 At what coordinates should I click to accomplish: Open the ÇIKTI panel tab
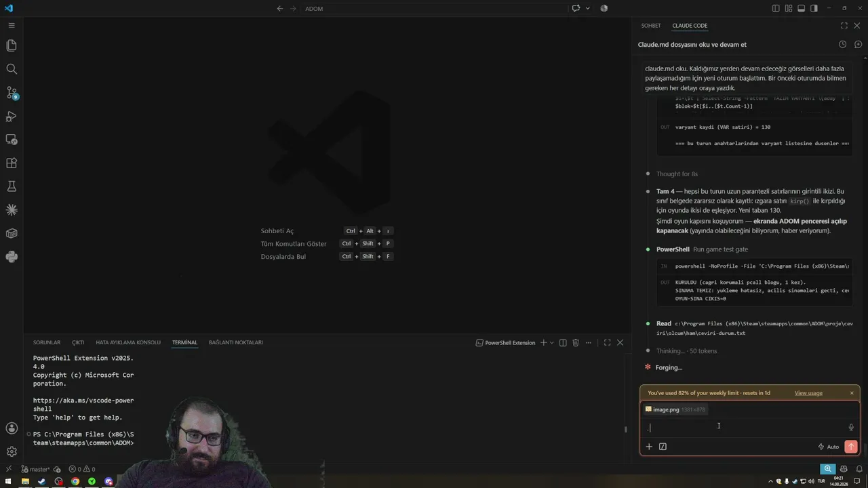78,343
